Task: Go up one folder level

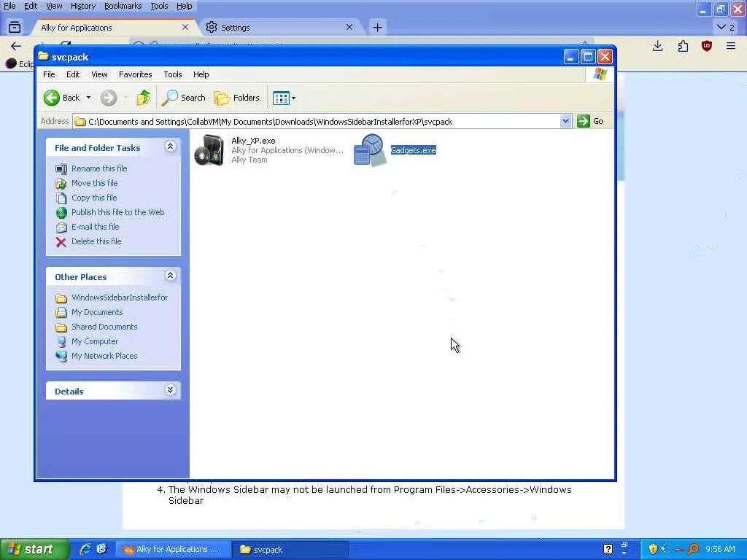Action: tap(143, 98)
